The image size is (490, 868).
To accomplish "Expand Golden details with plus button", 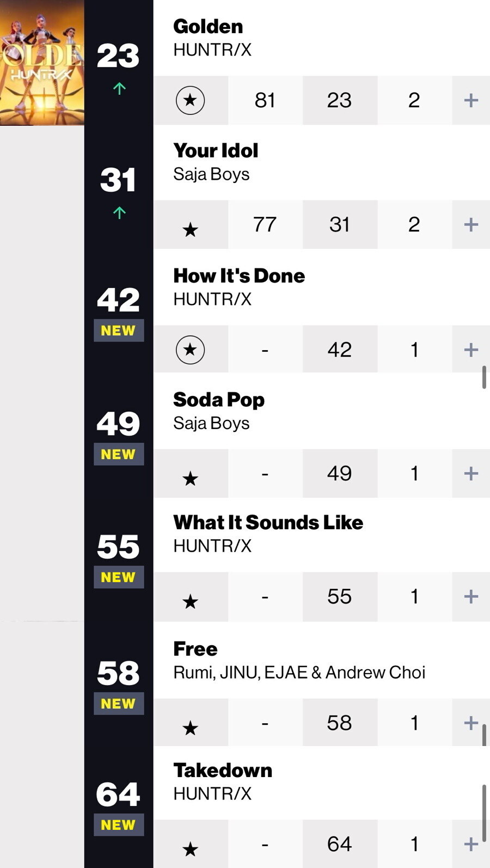I will pos(471,100).
